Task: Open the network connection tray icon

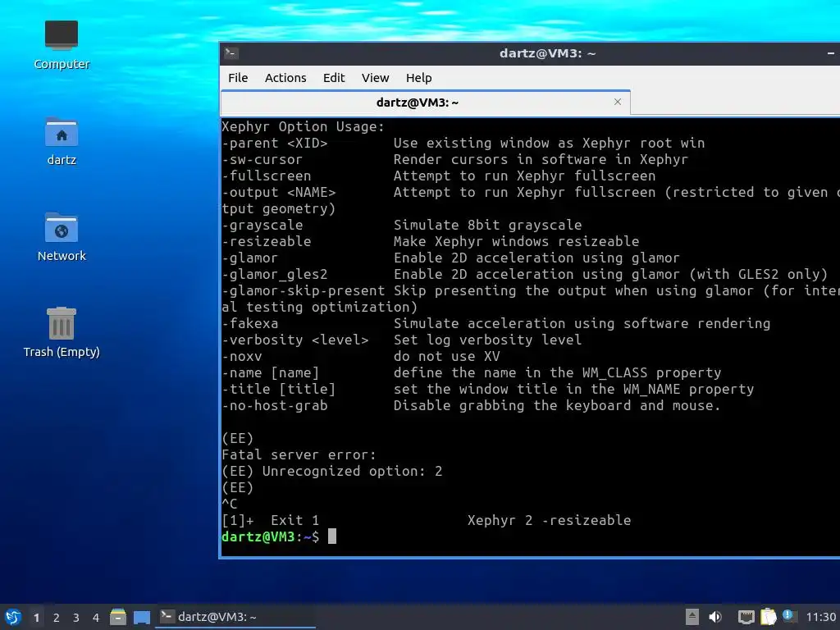Action: tap(746, 617)
